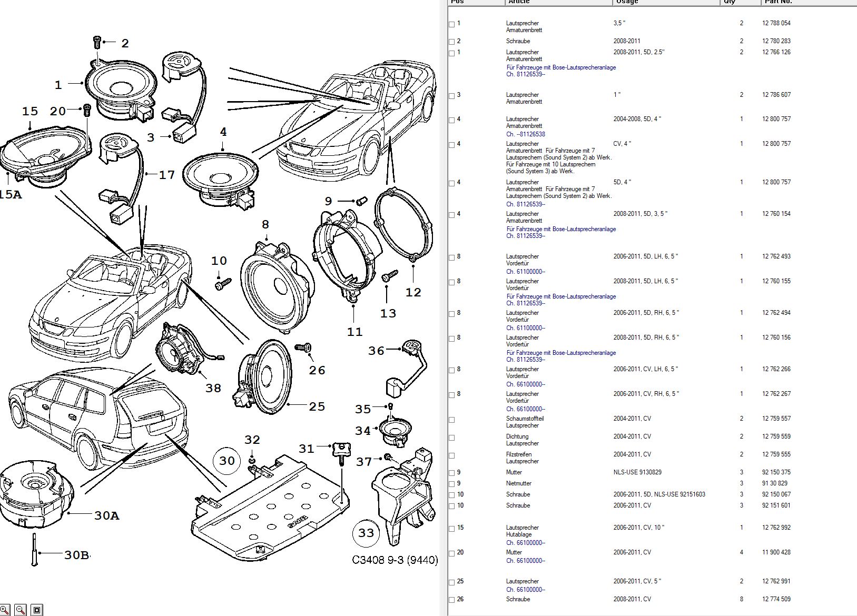Click position label 2 next to the screw
This screenshot has width=857, height=616.
[x=125, y=43]
